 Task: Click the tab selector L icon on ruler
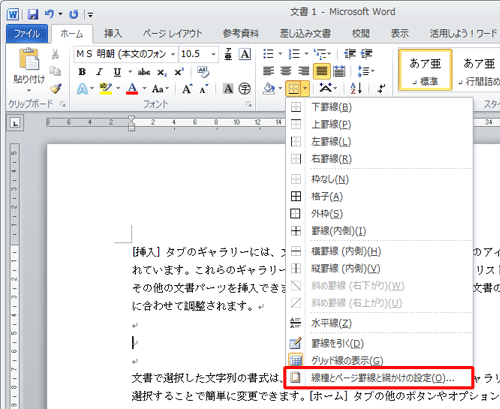pyautogui.click(x=15, y=123)
